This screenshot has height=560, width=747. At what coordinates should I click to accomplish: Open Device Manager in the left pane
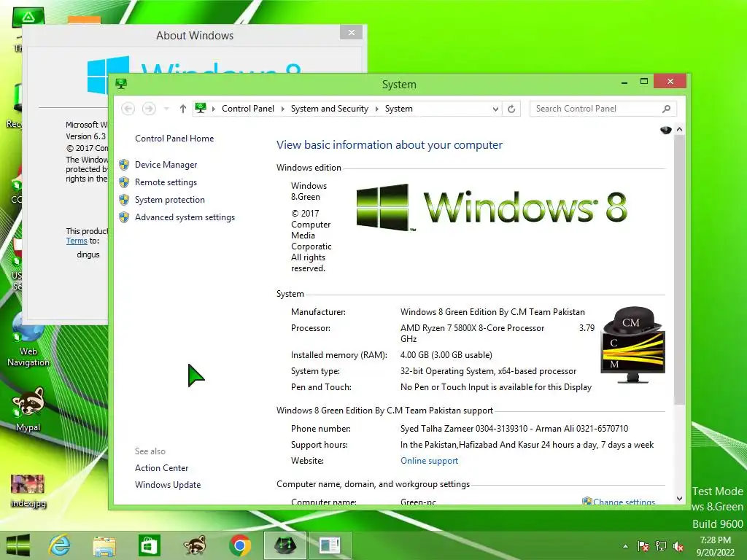pos(166,165)
